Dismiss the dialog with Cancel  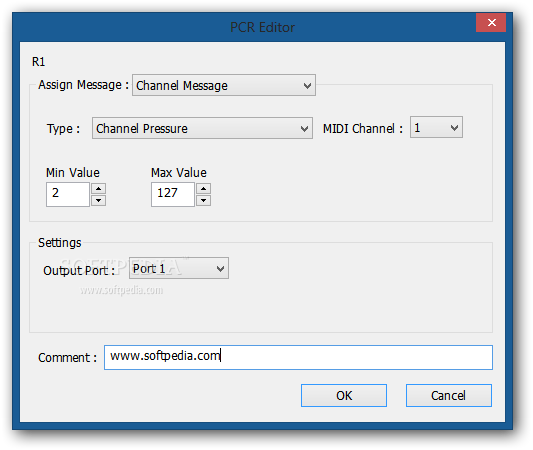[x=449, y=395]
